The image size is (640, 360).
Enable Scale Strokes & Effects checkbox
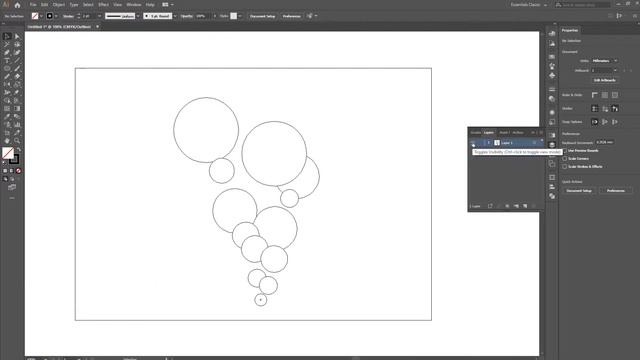pos(564,167)
